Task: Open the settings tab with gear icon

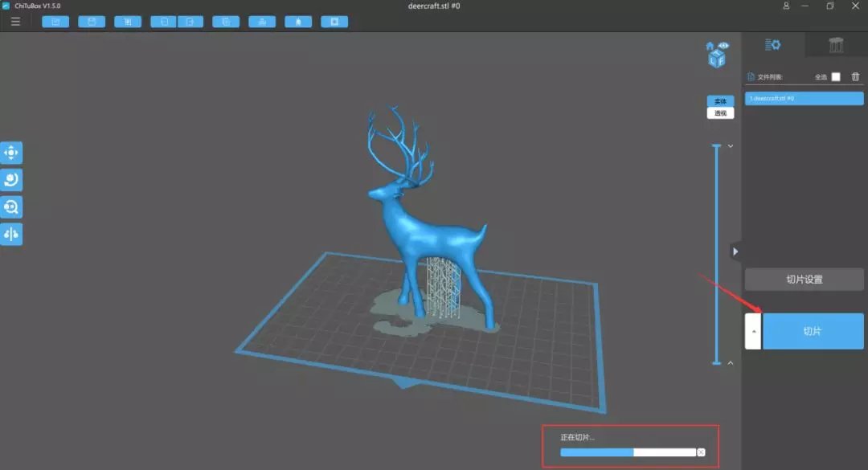Action: coord(773,44)
